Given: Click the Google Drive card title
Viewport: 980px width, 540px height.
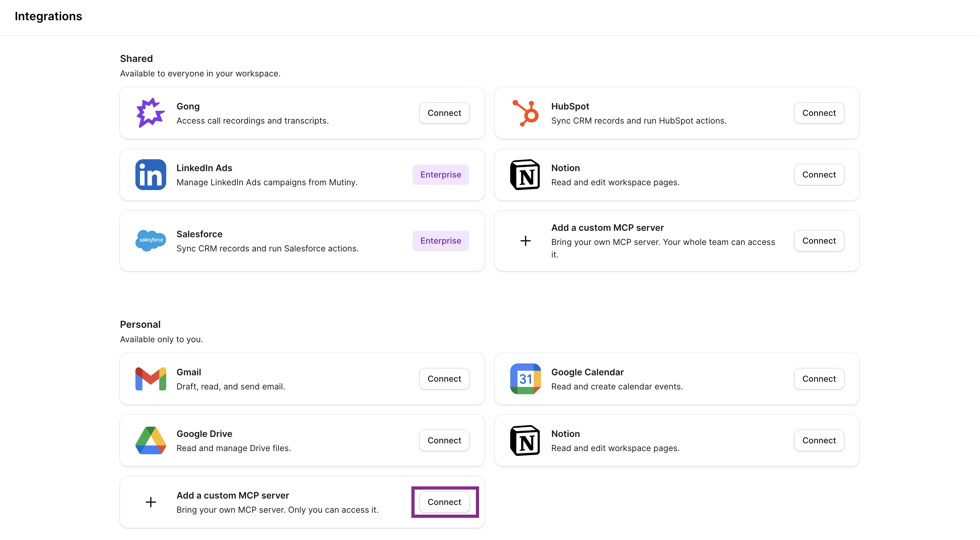Looking at the screenshot, I should click(204, 434).
